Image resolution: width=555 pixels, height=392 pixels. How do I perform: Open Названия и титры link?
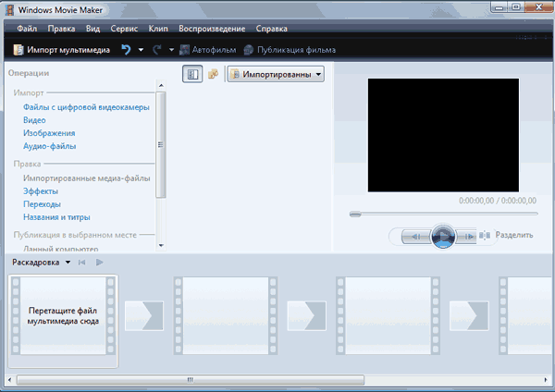click(56, 217)
